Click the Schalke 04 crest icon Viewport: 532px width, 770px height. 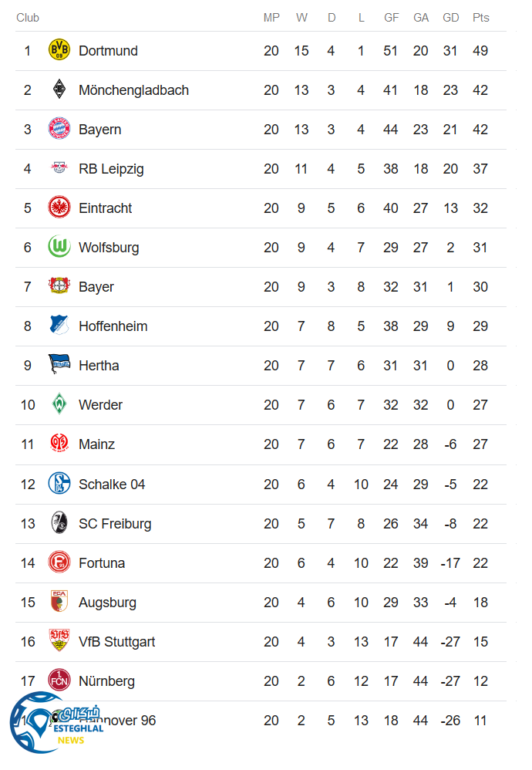coord(59,485)
